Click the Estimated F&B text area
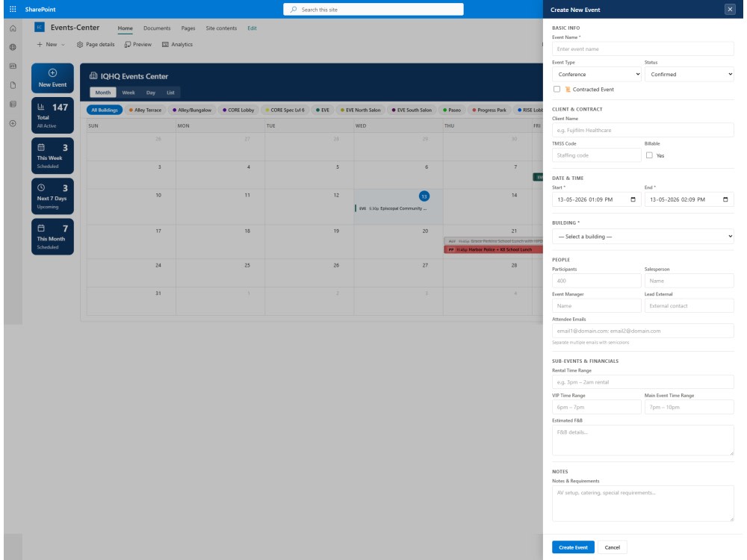 click(x=642, y=441)
